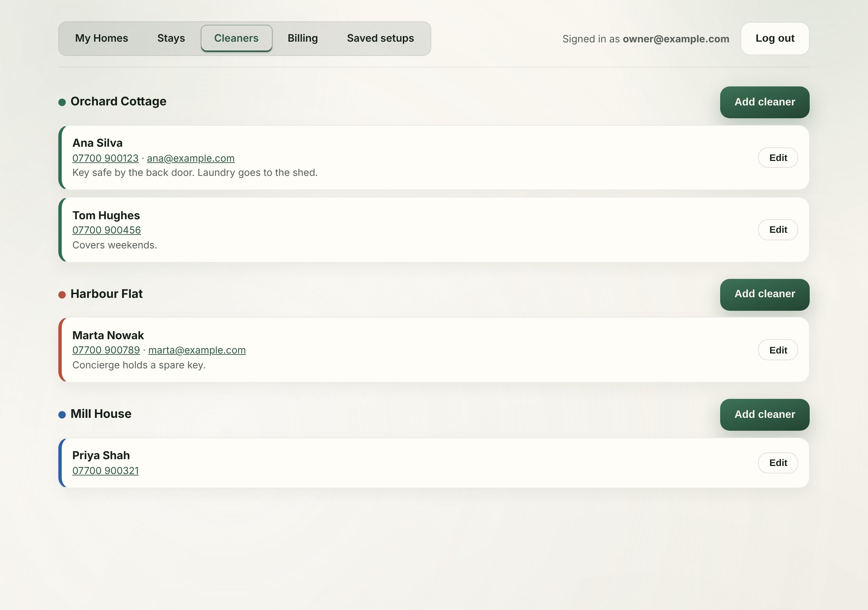Open the My Homes tab
Screen dimensions: 868x610
(101, 38)
